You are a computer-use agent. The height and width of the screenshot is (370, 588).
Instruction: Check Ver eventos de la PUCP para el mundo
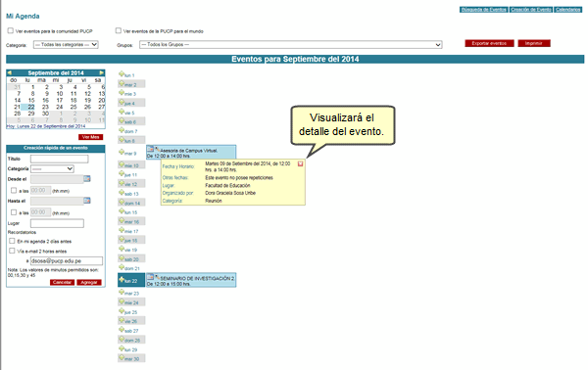tap(119, 30)
